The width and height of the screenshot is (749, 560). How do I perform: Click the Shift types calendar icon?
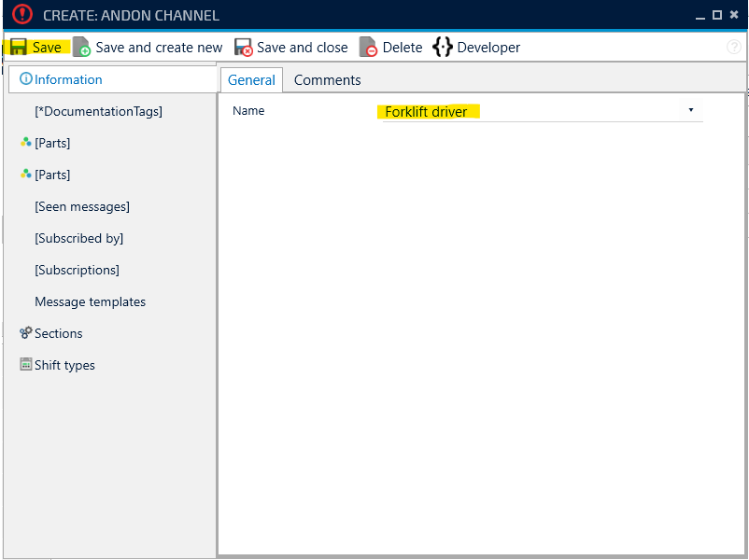[26, 365]
